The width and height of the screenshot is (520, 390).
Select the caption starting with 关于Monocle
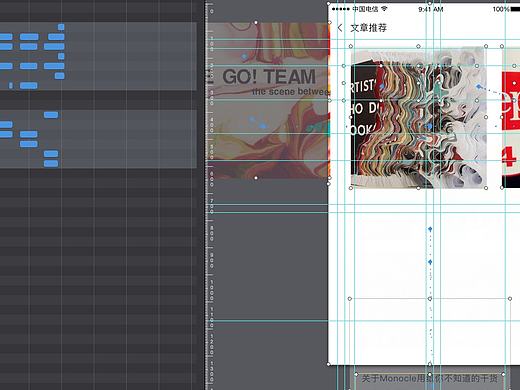coord(430,378)
